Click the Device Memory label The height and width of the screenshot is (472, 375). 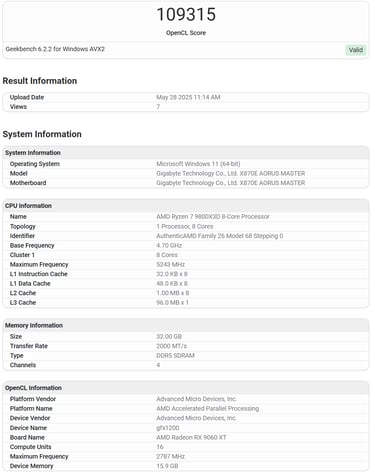pyautogui.click(x=31, y=466)
